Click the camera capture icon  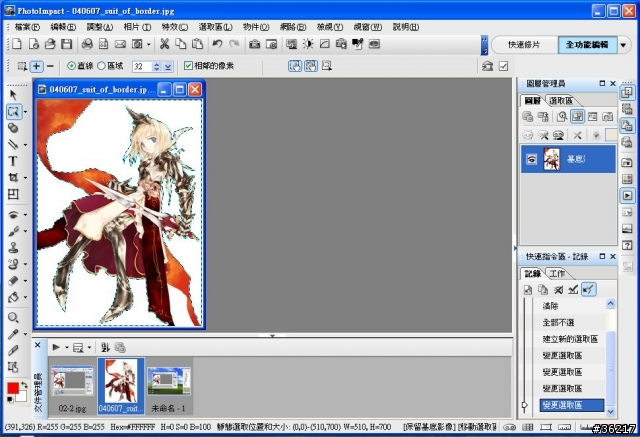tap(255, 44)
